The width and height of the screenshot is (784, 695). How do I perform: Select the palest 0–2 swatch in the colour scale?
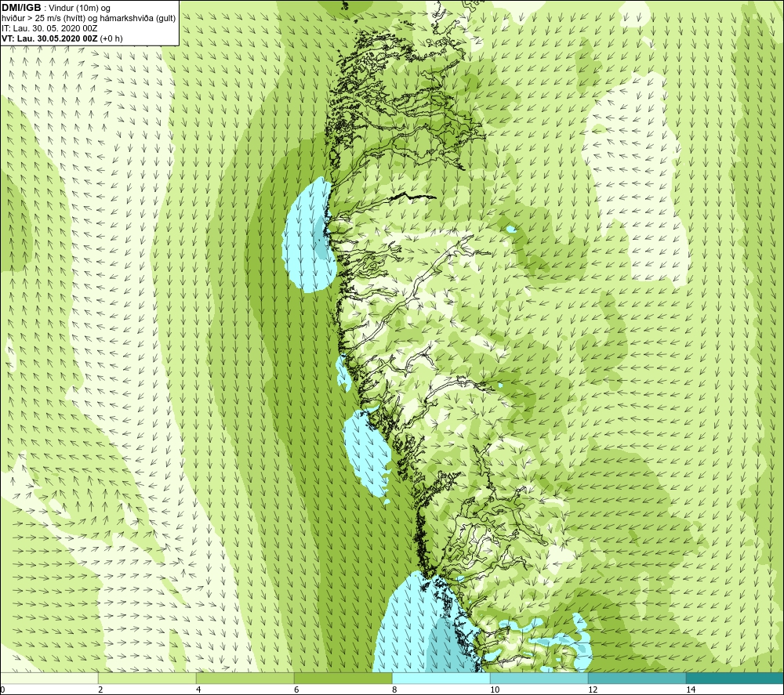49,679
